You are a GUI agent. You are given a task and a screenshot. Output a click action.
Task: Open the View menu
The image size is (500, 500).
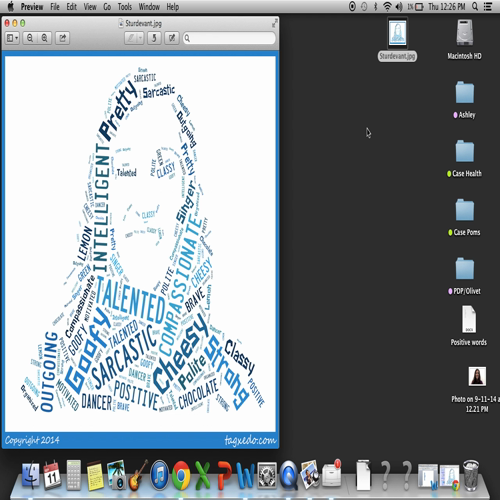tap(90, 7)
